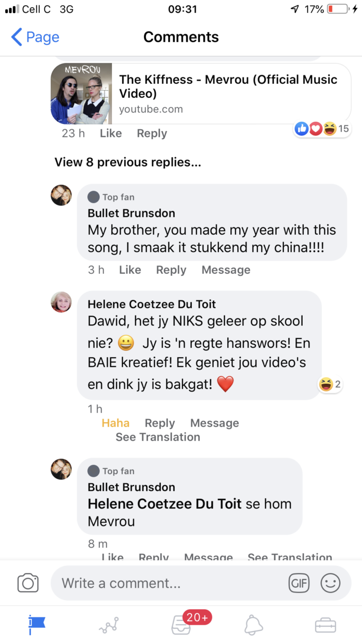Viewport: 362px width, 644px height.
Task: Open the notifications bell tab
Action: 253,624
